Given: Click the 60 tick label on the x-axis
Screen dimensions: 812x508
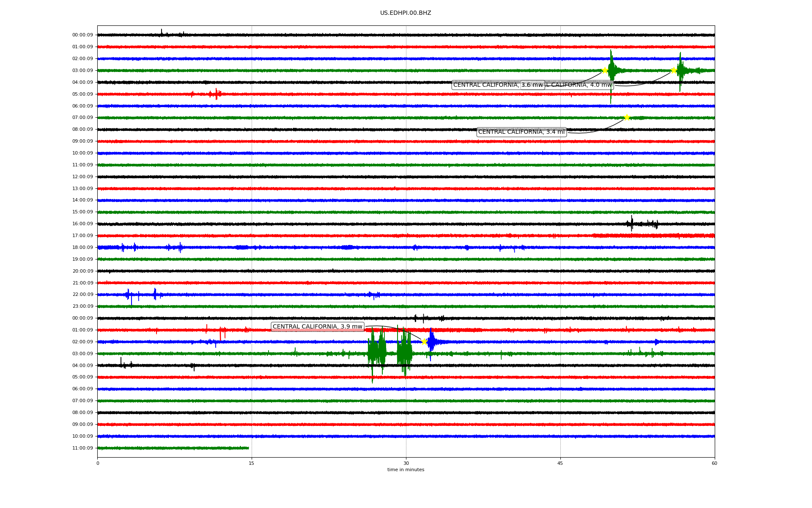Looking at the screenshot, I should 714,463.
